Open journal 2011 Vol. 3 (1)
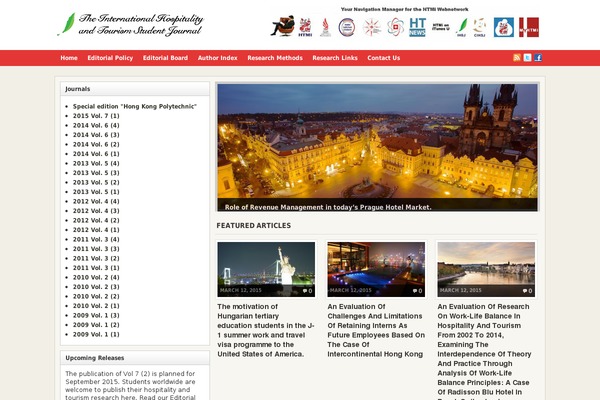 96,268
